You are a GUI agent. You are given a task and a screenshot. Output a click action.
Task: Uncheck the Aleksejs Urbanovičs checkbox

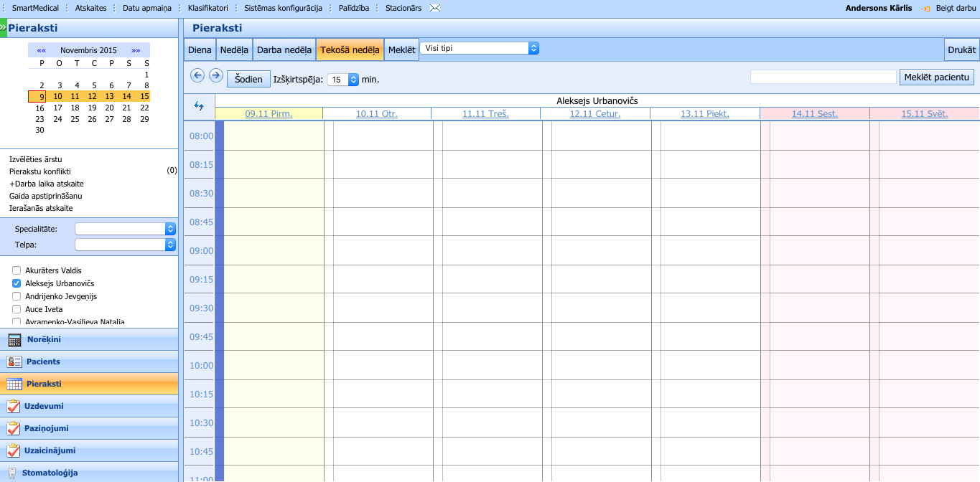[17, 283]
